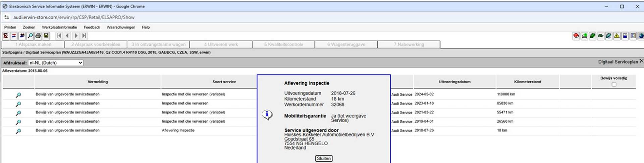Click the blue measuring device icon
The image size is (644, 163).
[x=625, y=36]
